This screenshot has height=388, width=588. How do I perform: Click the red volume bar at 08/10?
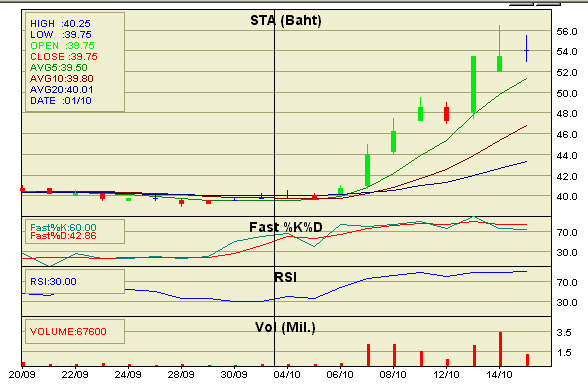click(394, 355)
